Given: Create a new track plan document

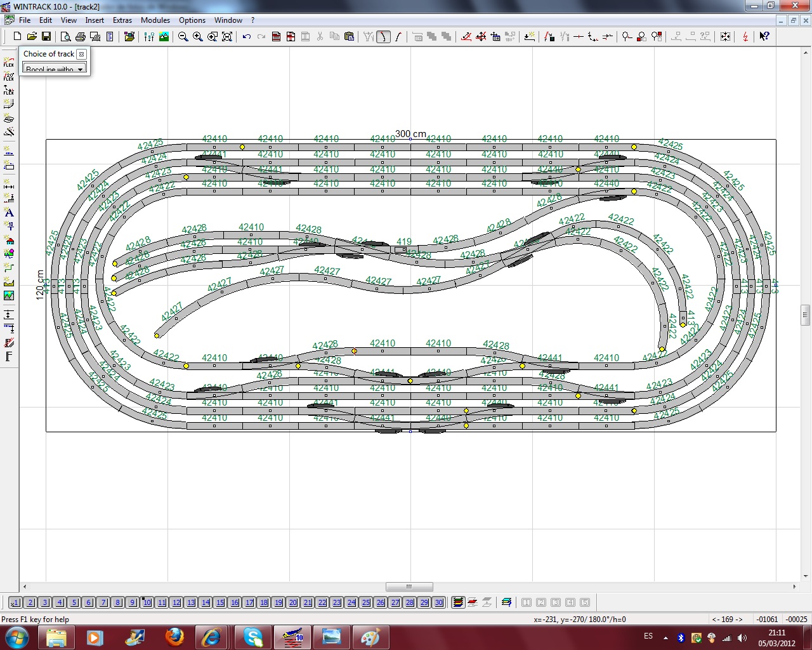Looking at the screenshot, I should tap(17, 37).
